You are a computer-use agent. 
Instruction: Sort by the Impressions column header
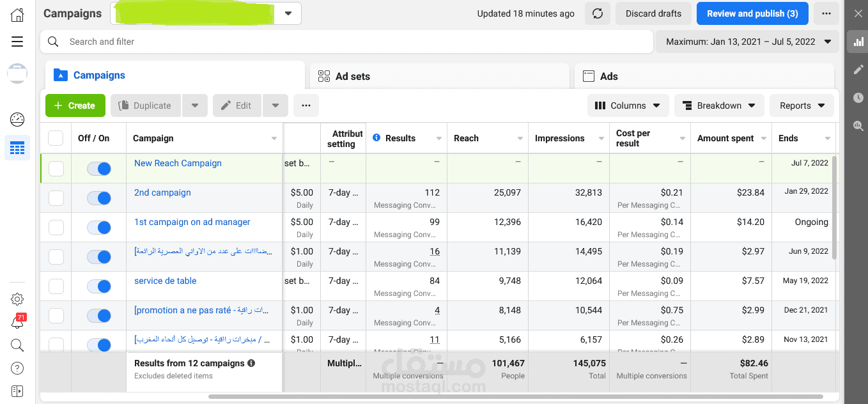tap(559, 138)
